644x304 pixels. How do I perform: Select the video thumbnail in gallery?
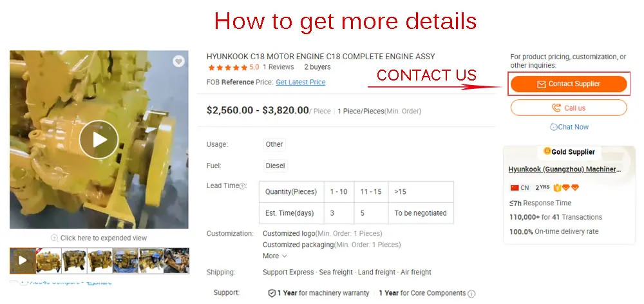pyautogui.click(x=23, y=260)
